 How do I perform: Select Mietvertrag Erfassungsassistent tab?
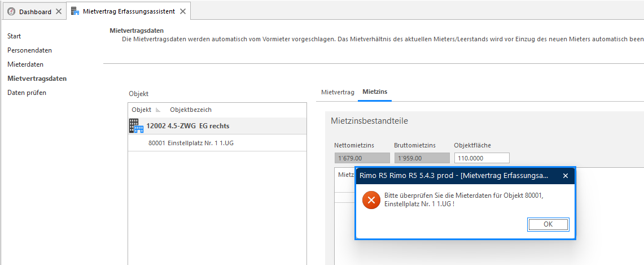click(129, 11)
